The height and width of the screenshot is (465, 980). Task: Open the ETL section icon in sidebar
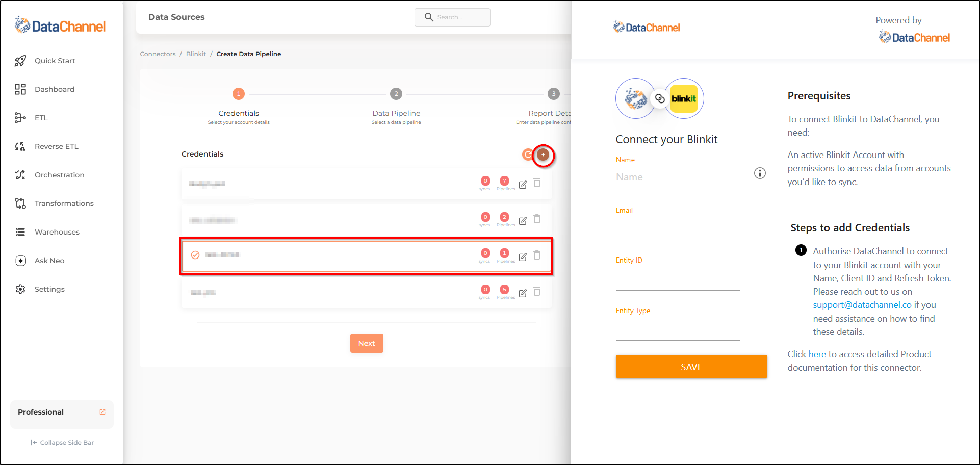point(20,118)
